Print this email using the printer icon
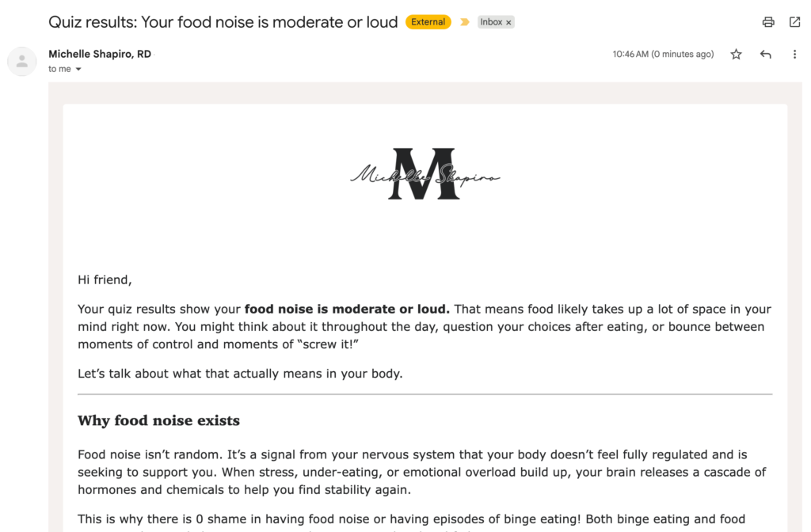811x532 pixels. pos(768,22)
